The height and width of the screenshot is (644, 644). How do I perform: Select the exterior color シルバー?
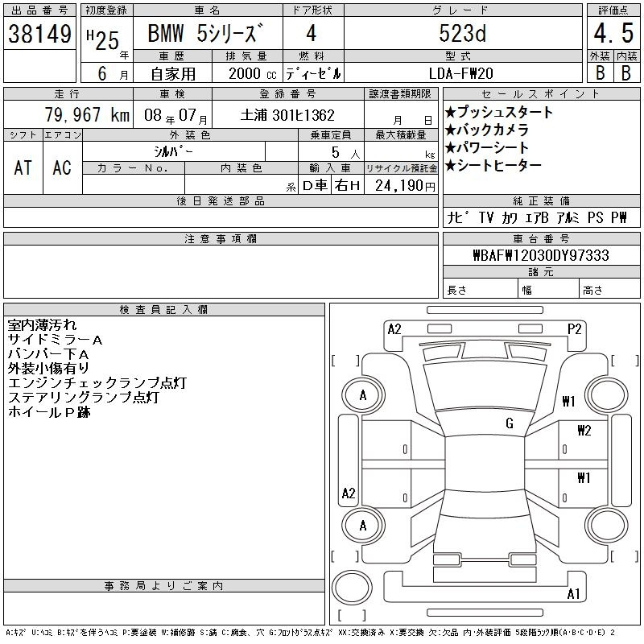tap(173, 151)
